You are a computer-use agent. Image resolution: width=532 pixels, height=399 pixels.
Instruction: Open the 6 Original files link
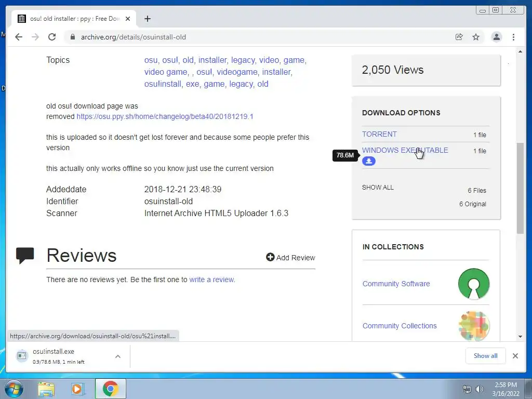click(473, 204)
